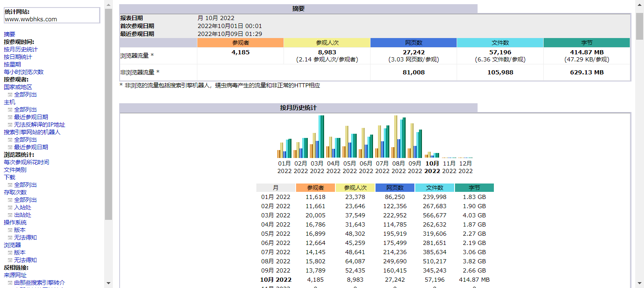The height and width of the screenshot is (288, 644).
Task: Click the 2022年10月09日 01:29 date
Action: point(230,34)
